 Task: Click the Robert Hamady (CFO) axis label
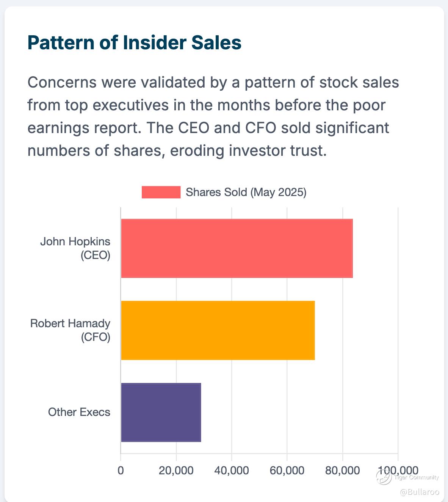coord(70,330)
